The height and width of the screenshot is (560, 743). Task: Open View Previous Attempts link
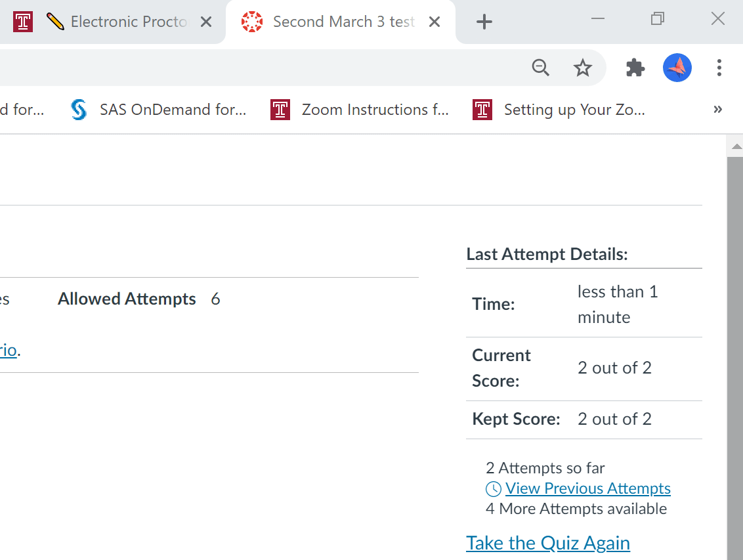[x=587, y=488]
